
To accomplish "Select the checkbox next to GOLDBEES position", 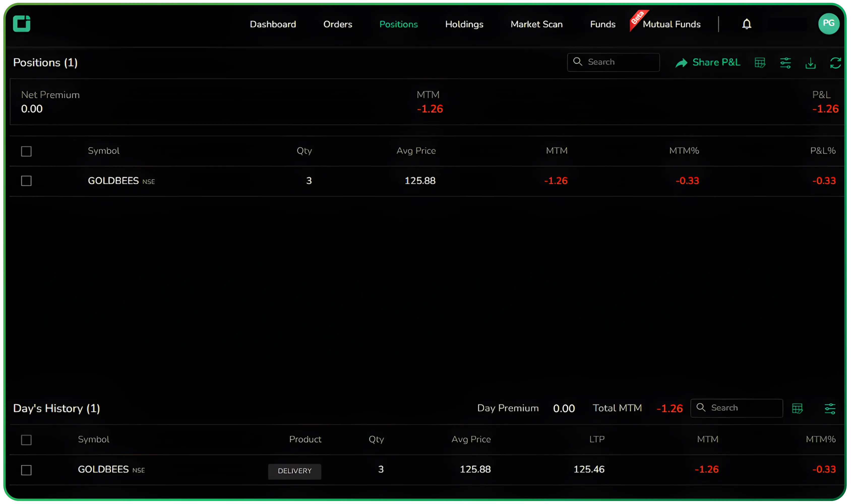I will point(26,181).
